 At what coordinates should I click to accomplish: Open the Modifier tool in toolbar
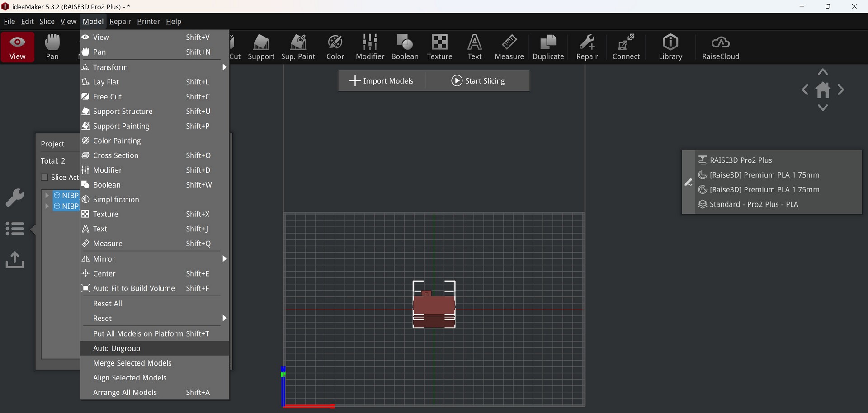click(x=370, y=47)
